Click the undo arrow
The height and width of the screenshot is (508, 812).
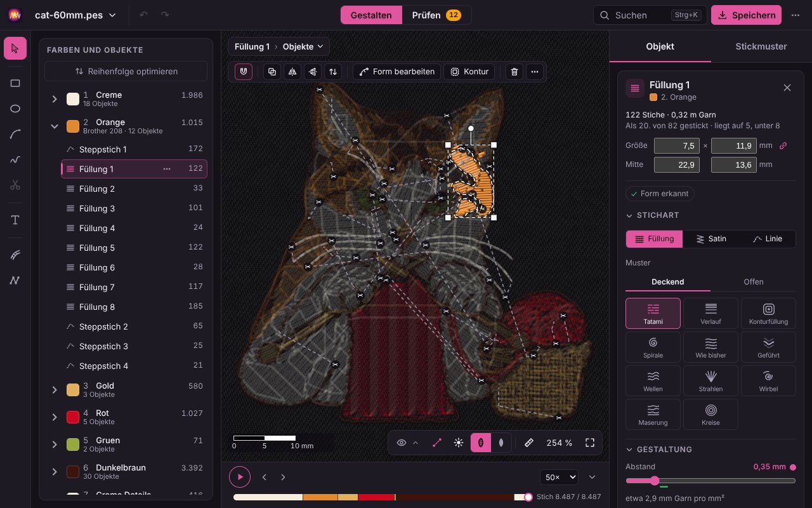point(144,15)
